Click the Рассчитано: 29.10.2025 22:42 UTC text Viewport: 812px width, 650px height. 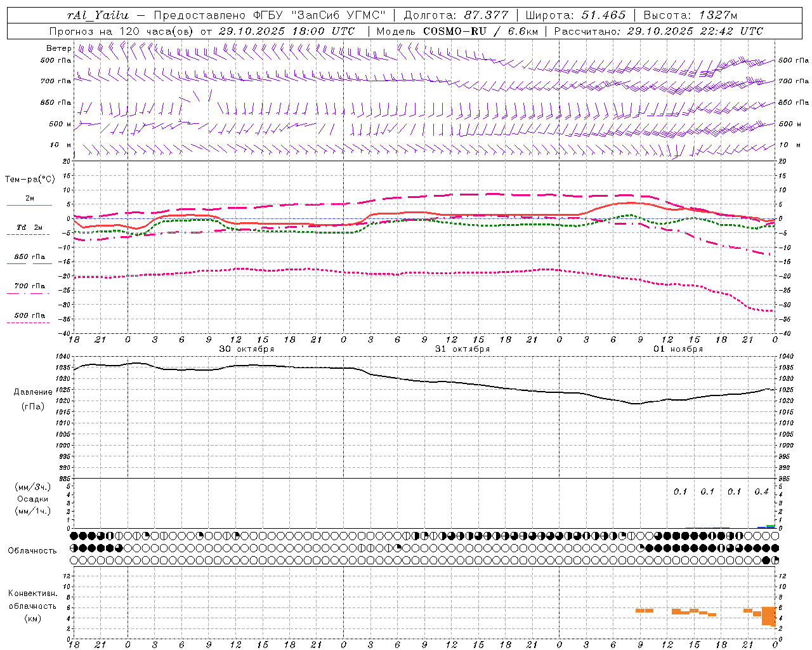point(658,31)
